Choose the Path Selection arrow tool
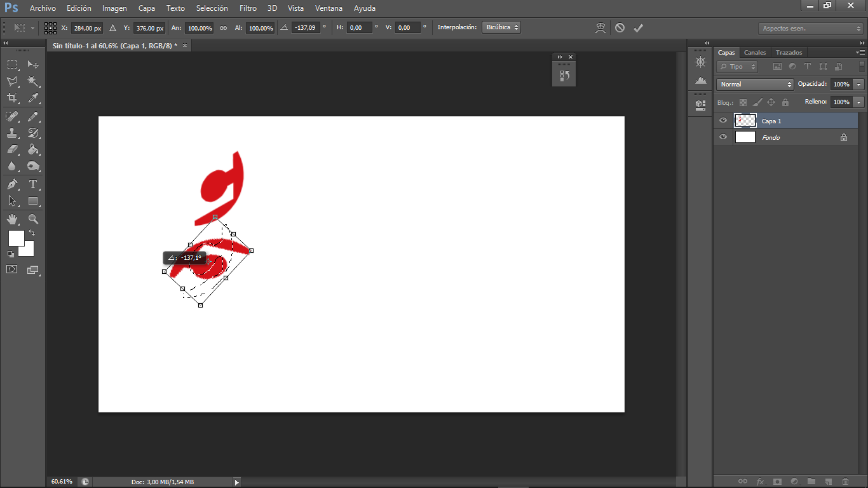 (x=12, y=201)
